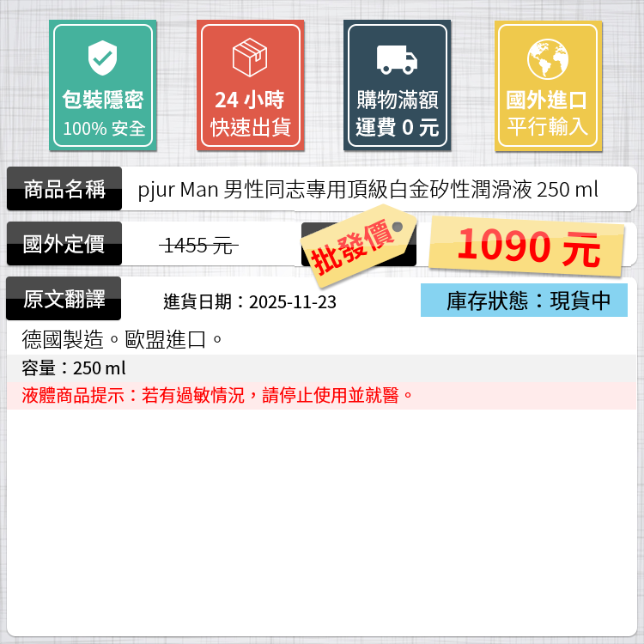Click the 國外定價 label

tap(64, 244)
